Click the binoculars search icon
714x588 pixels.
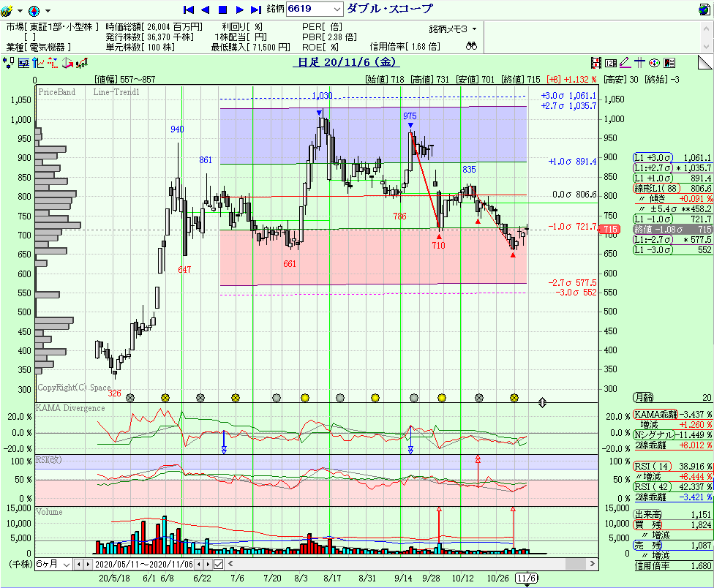(472, 45)
